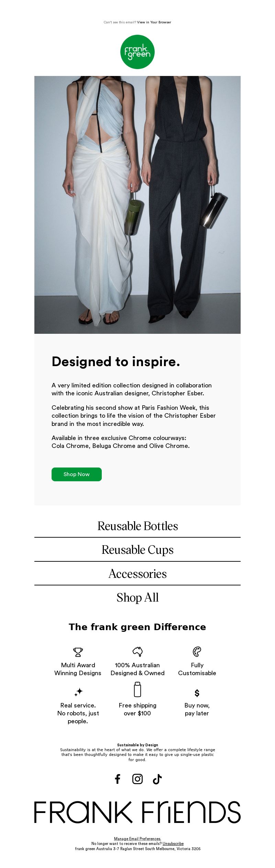Click the frank green circular logo
This screenshot has width=275, height=868.
(x=137, y=52)
